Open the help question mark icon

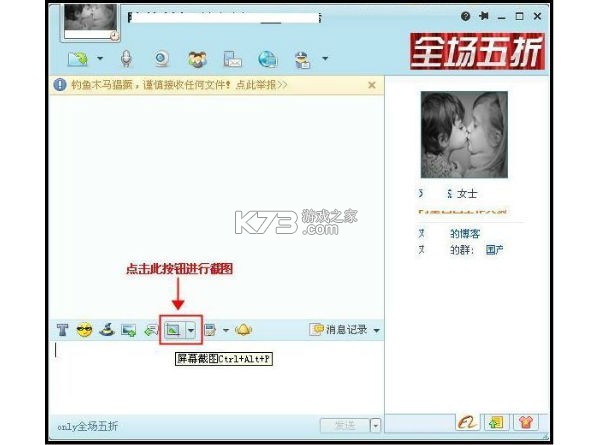[x=465, y=16]
